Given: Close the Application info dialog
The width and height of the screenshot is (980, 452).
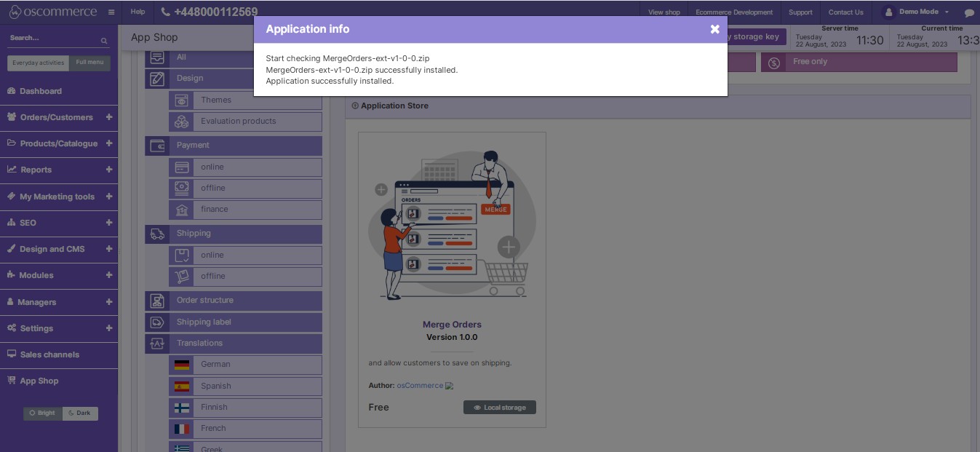Looking at the screenshot, I should (x=714, y=29).
